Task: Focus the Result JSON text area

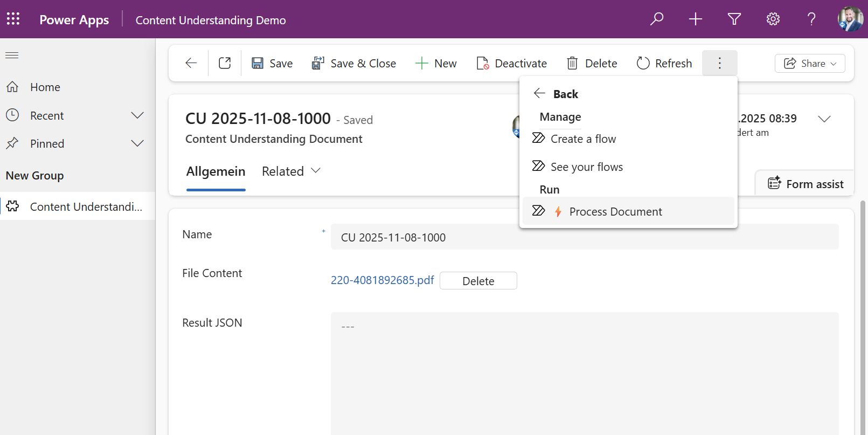Action: (585, 373)
